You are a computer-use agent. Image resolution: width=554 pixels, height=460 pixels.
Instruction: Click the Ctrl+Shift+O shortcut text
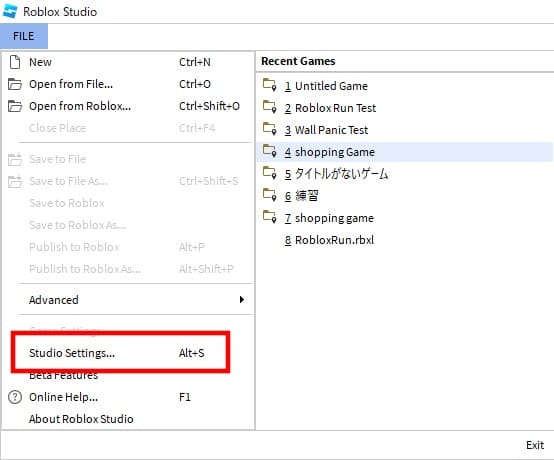coord(209,106)
